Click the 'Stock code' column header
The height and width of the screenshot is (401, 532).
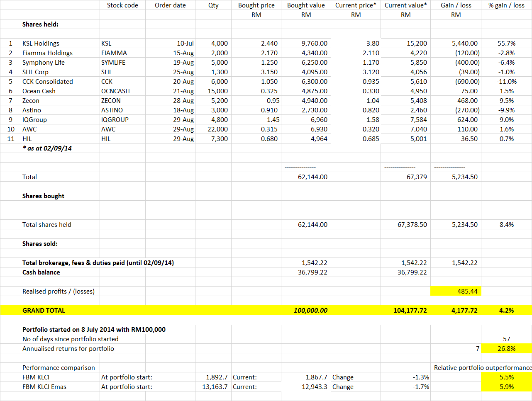pos(122,5)
